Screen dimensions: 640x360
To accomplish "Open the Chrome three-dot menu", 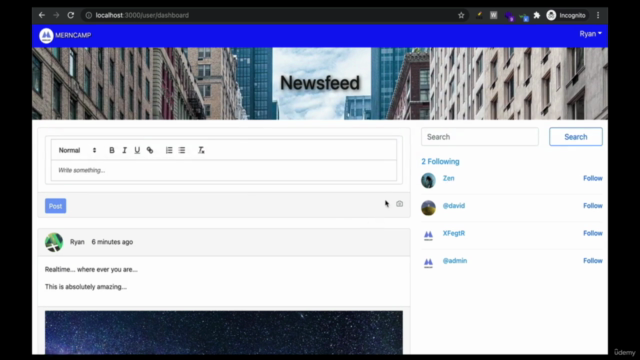I will point(598,15).
